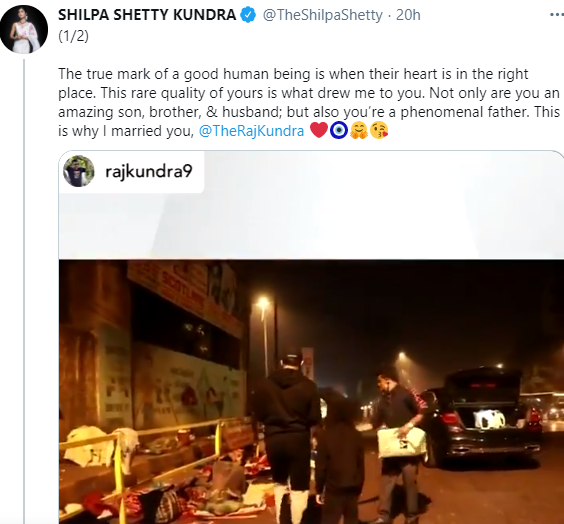Click the kissing face emoji
Screen dimensions: 564x524
pyautogui.click(x=379, y=130)
